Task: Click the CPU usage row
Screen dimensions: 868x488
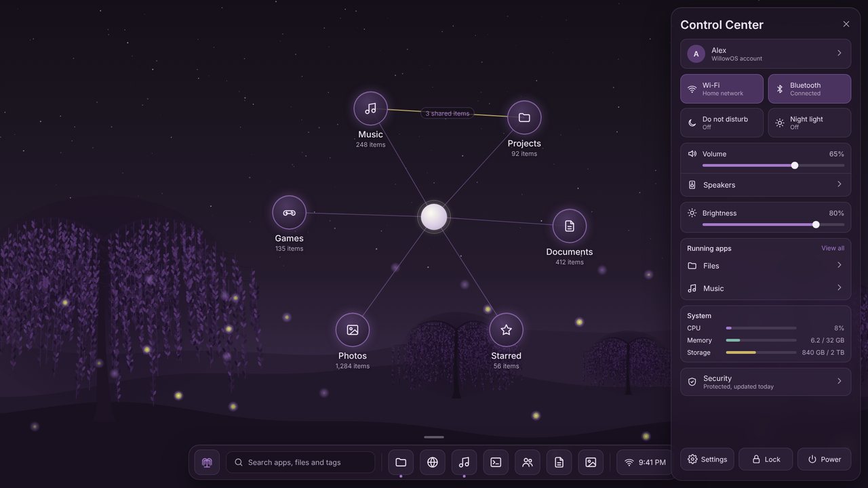Action: click(x=766, y=328)
